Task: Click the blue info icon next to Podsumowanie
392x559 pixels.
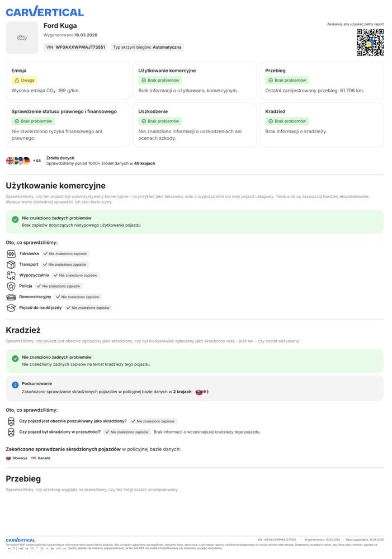Action: pyautogui.click(x=15, y=384)
